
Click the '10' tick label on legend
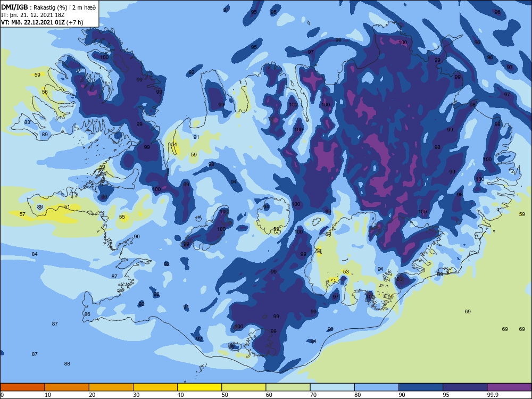[48, 395]
